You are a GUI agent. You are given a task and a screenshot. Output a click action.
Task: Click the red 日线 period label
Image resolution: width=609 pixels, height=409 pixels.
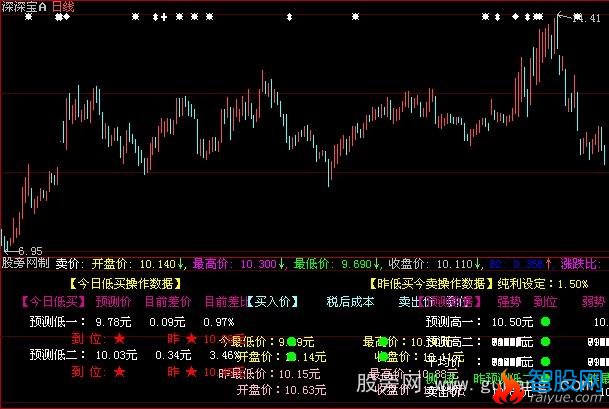63,7
